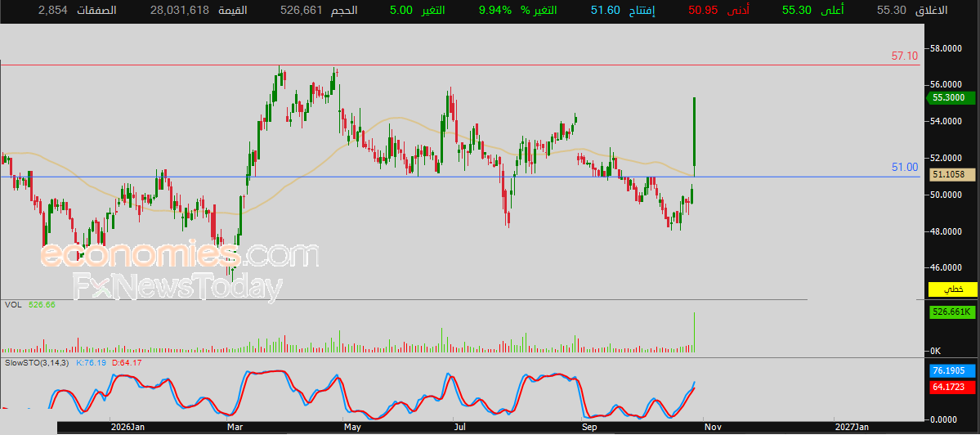Click the 28,031,618 turnover value
The height and width of the screenshot is (435, 980).
point(179,10)
